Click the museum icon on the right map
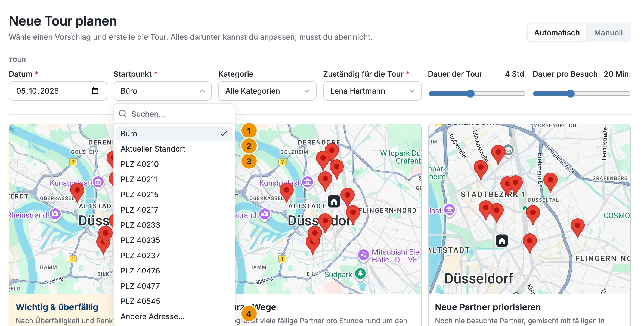The image size is (644, 326). click(x=450, y=210)
